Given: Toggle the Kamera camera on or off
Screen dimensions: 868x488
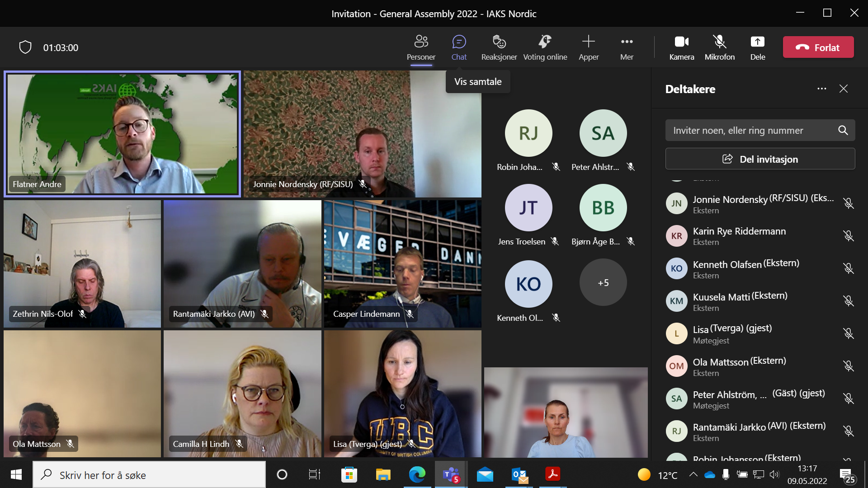Looking at the screenshot, I should [682, 47].
